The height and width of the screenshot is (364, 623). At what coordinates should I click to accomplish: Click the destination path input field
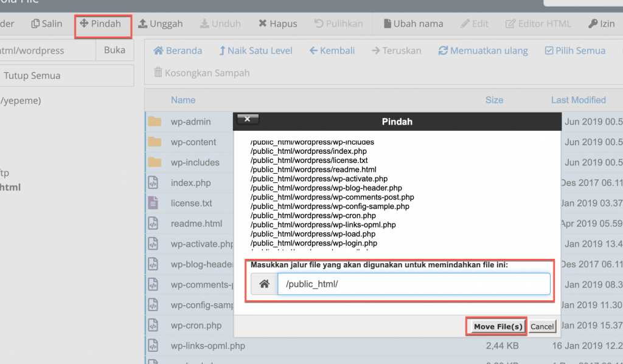click(414, 284)
